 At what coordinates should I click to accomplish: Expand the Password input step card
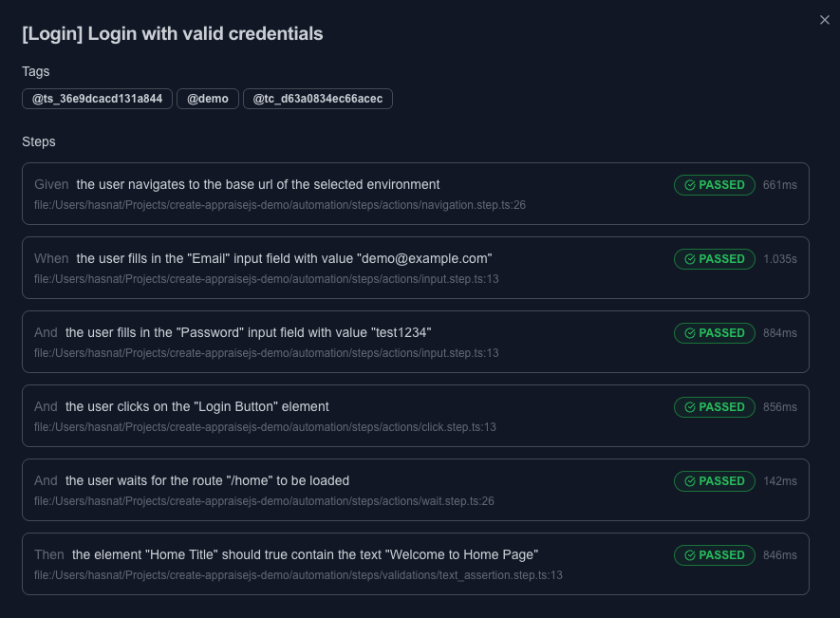(x=416, y=342)
